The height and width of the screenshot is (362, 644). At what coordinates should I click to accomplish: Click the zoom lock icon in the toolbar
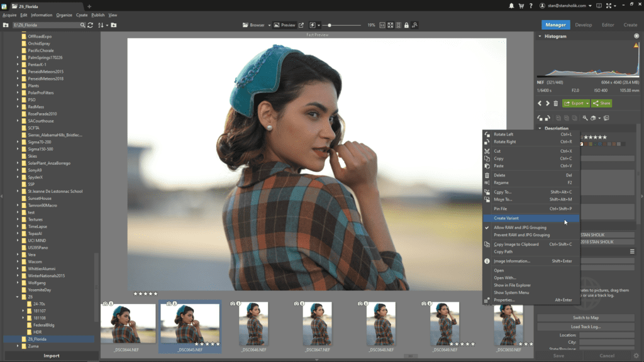(x=406, y=26)
